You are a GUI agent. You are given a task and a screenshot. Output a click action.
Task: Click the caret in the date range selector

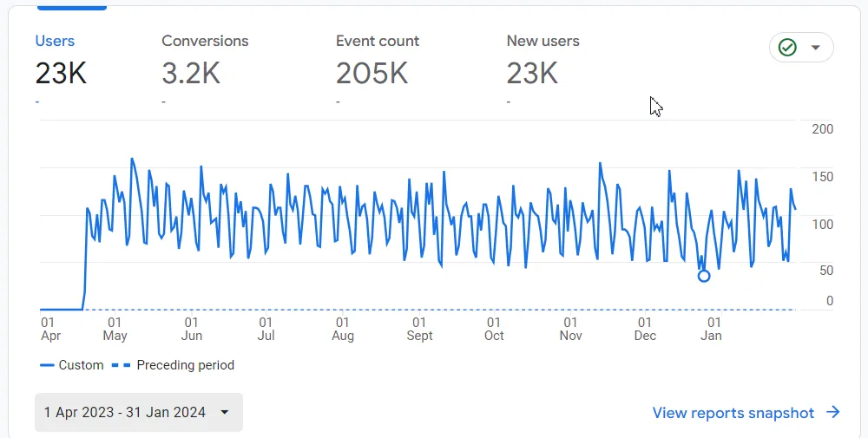coord(225,412)
